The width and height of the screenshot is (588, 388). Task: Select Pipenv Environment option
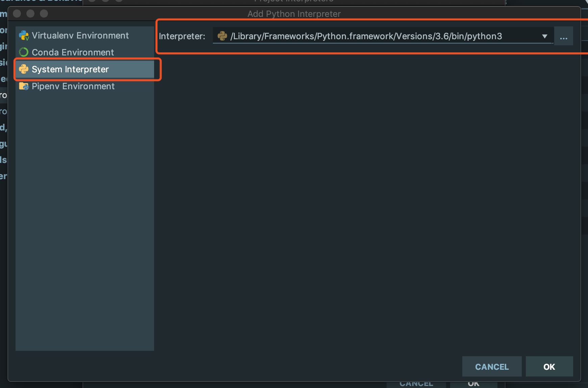pyautogui.click(x=84, y=86)
